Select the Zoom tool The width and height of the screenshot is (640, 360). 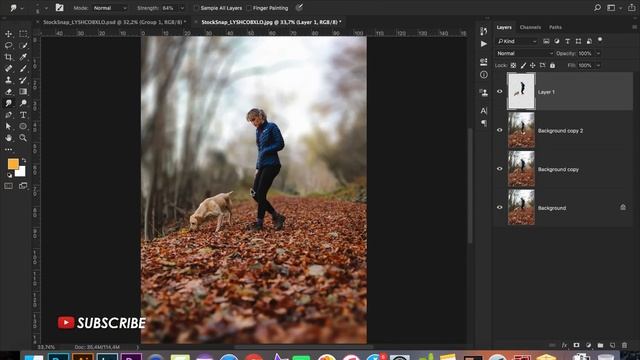pyautogui.click(x=23, y=138)
